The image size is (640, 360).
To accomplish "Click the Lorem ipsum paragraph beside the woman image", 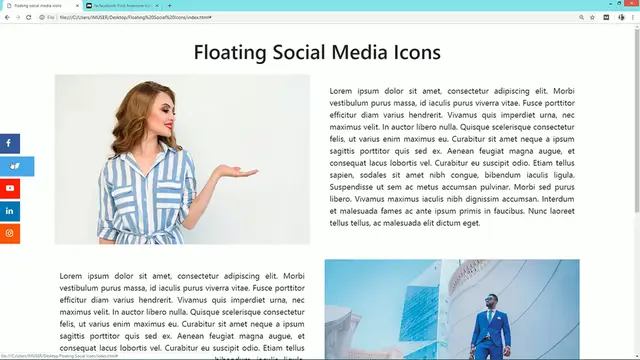I will [x=452, y=157].
